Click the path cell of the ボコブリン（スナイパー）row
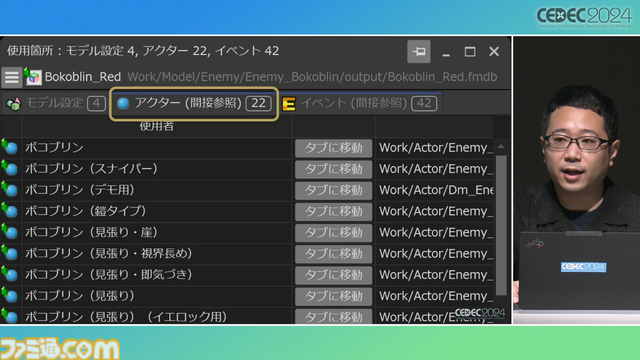Image resolution: width=640 pixels, height=360 pixels. coord(436,169)
